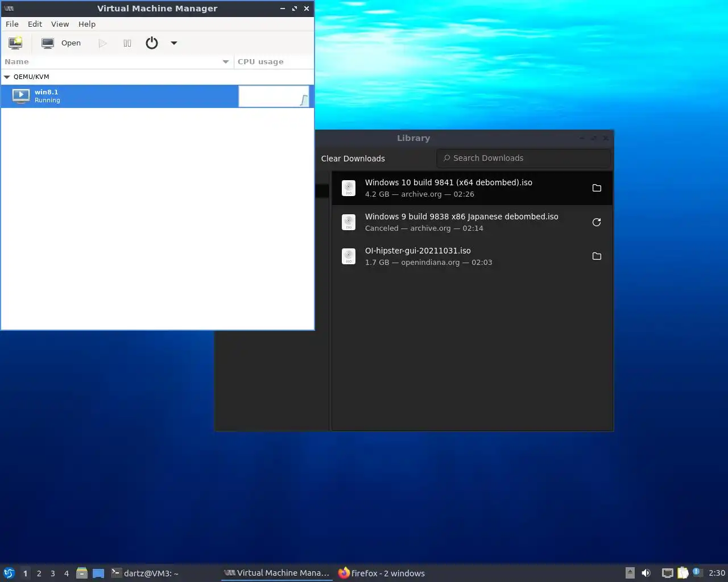Open Virtual Machine Manager window menu icon
The height and width of the screenshot is (582, 728).
(9, 9)
